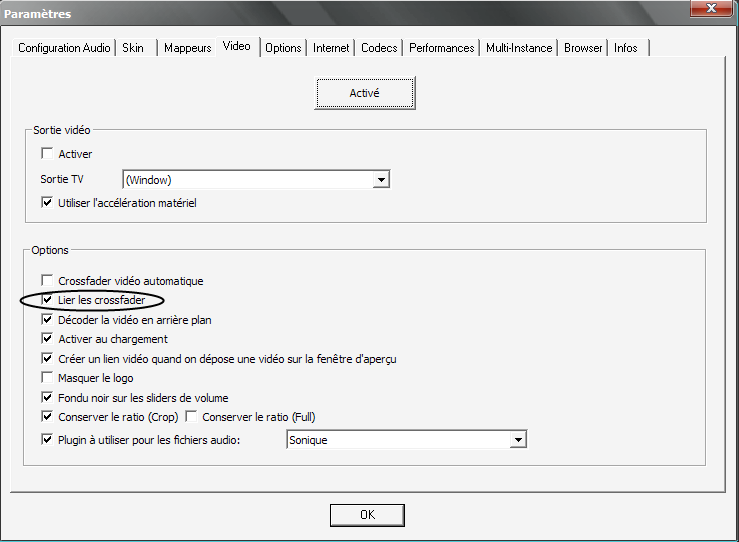Open the Performances tab
Viewport: 739px width, 542px height.
click(x=441, y=48)
